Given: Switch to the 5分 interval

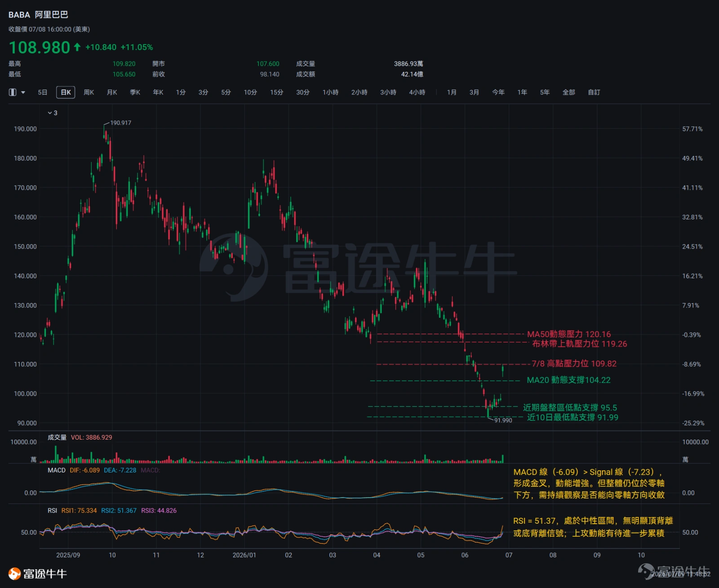Looking at the screenshot, I should coord(226,92).
